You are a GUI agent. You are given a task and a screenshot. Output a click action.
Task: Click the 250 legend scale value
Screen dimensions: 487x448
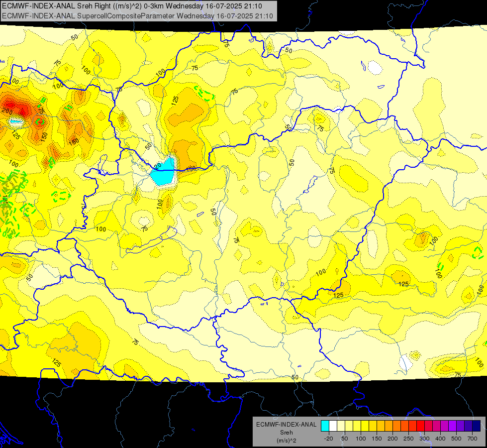[408, 439]
